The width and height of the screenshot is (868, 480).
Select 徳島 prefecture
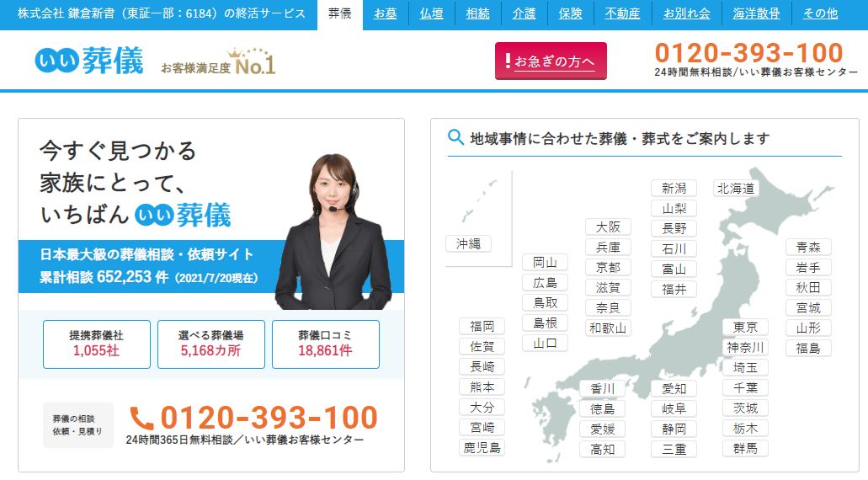click(x=602, y=409)
